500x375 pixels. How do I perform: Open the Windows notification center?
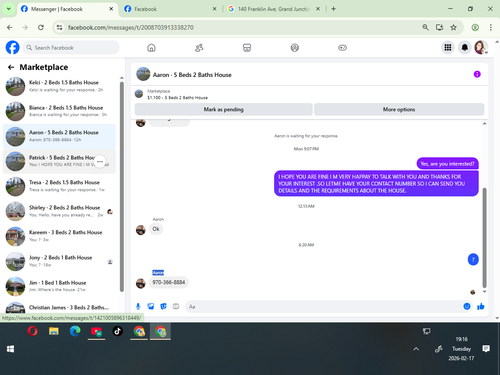click(486, 349)
